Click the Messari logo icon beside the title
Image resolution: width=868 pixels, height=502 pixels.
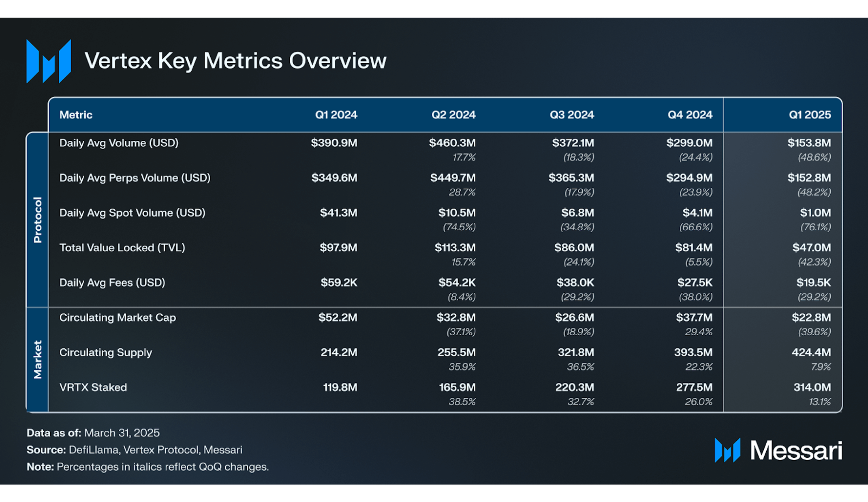(x=49, y=61)
